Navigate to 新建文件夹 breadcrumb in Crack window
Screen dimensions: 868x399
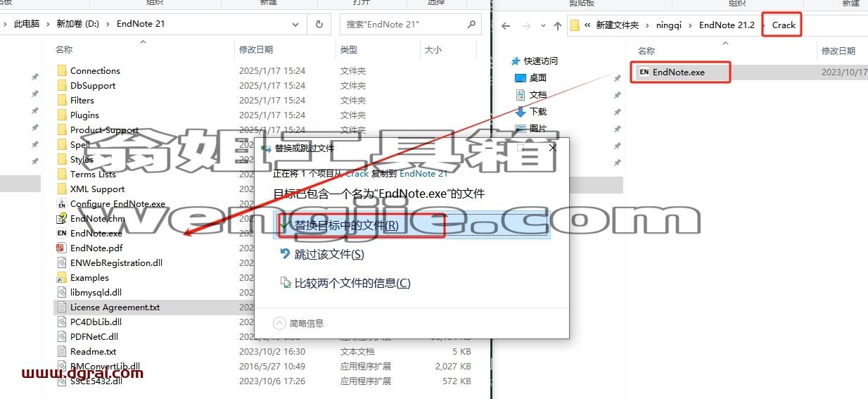[617, 25]
